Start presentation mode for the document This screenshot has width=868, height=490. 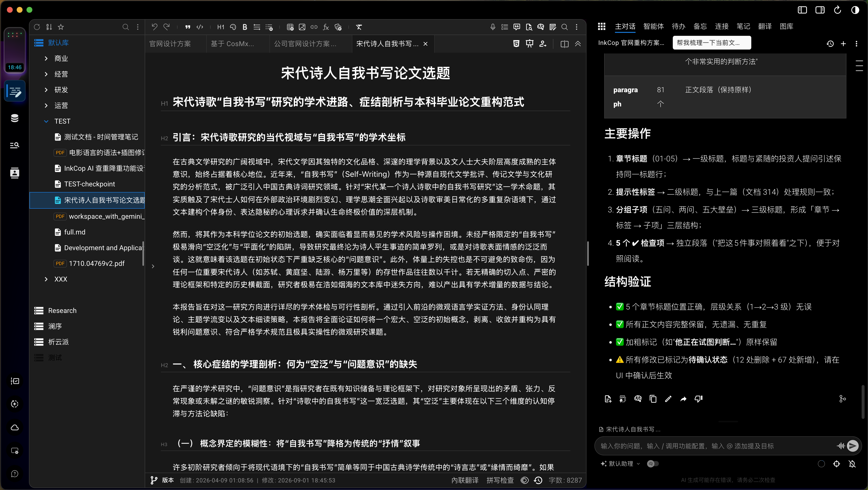point(530,44)
